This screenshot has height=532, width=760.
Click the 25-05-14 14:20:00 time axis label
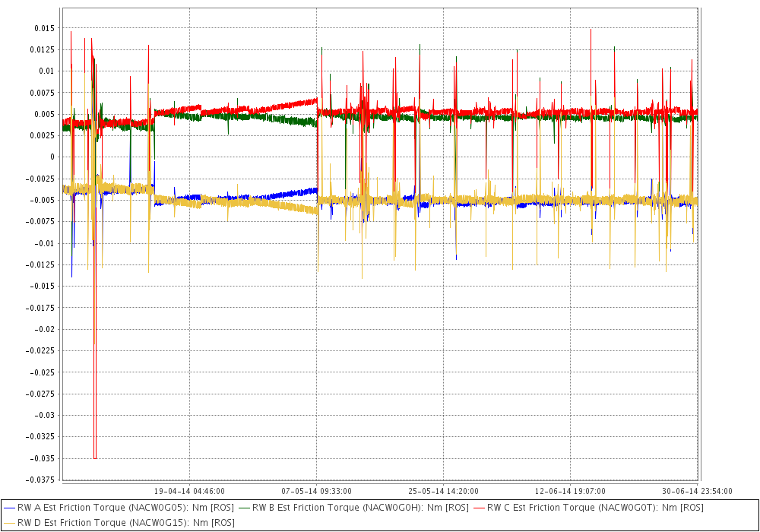coord(443,491)
